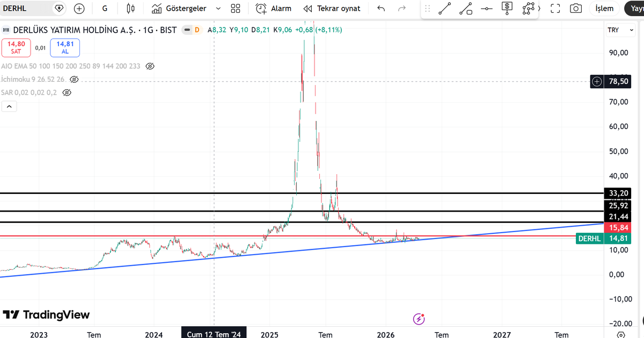Viewport: 644px width, 338px height.
Task: Open the DERHL symbol search box
Action: [27, 8]
